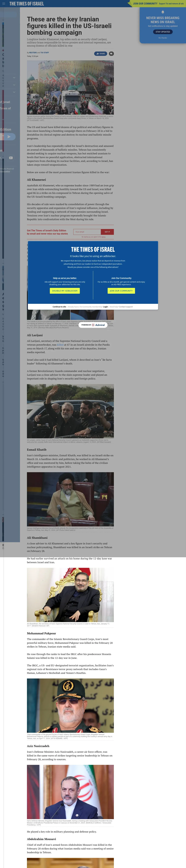
Task: Open the 'killed' link in Larijani paragraph
Action: [60, 345]
